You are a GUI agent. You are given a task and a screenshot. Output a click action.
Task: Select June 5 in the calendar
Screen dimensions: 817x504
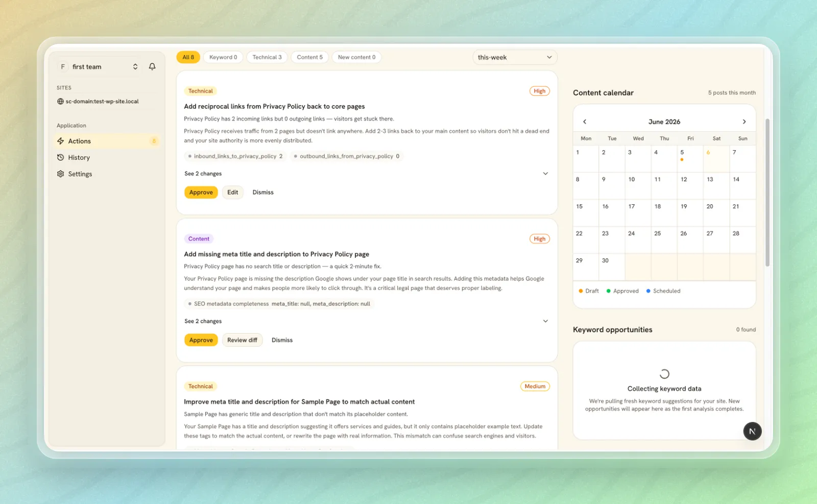(690, 158)
